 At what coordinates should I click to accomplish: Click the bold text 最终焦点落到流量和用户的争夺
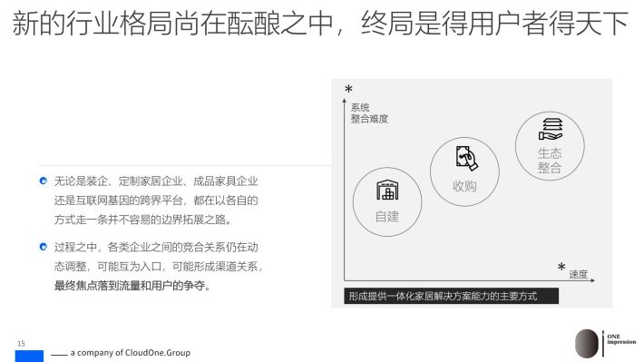point(132,286)
